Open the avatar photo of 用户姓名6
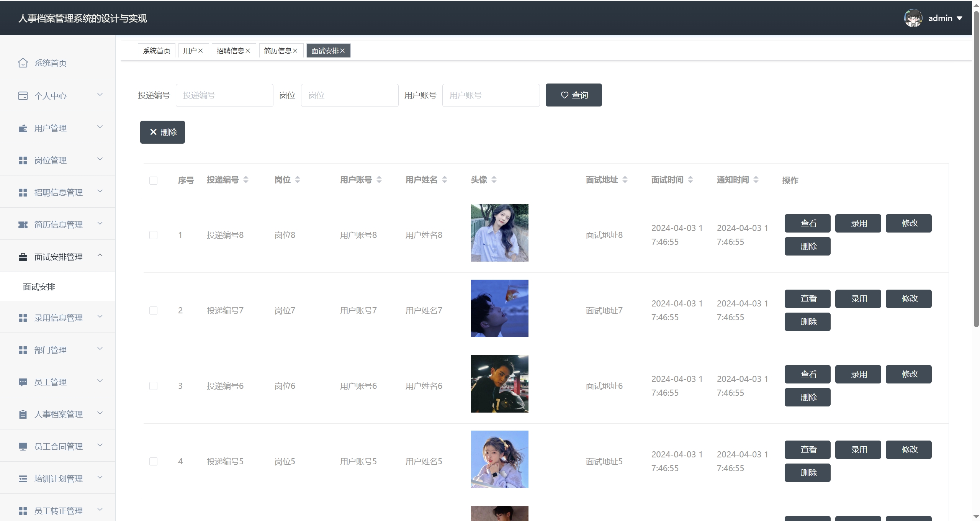 500,384
